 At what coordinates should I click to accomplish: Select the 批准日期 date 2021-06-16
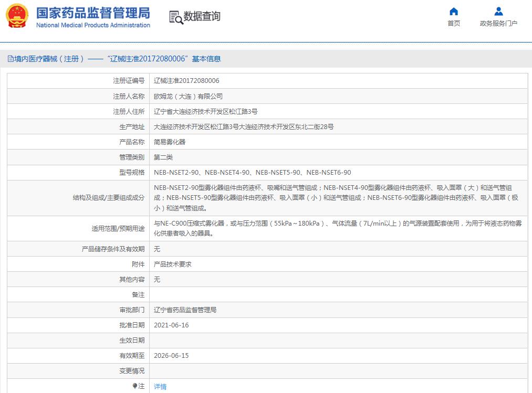171,325
